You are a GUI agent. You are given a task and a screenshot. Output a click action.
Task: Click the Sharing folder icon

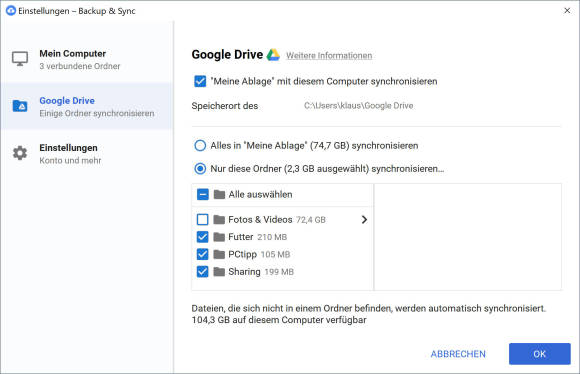click(x=219, y=272)
